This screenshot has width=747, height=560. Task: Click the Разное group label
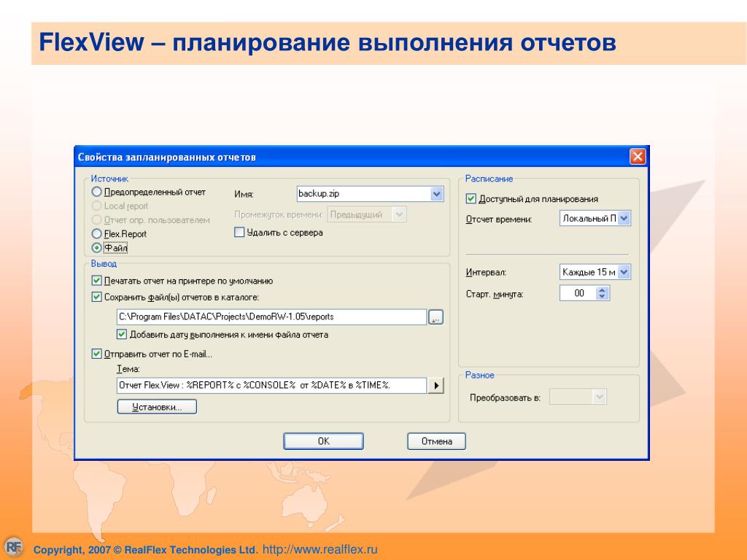[x=479, y=375]
